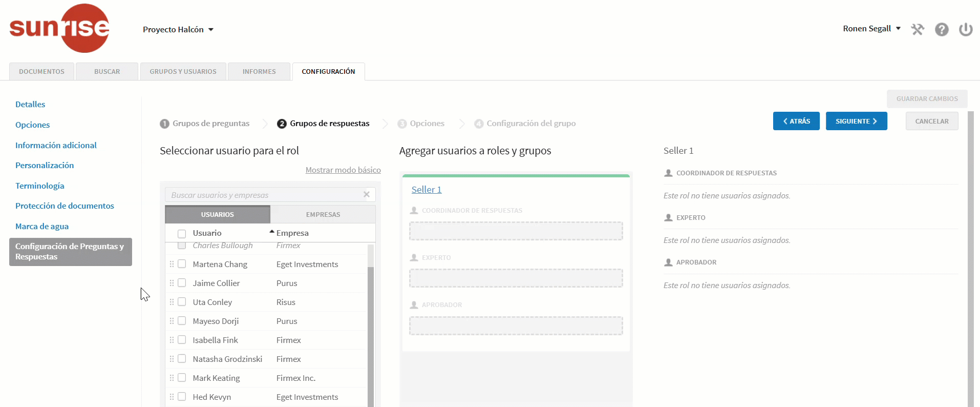Grab the drag handle for Isabella Fink
The width and height of the screenshot is (980, 407).
172,340
